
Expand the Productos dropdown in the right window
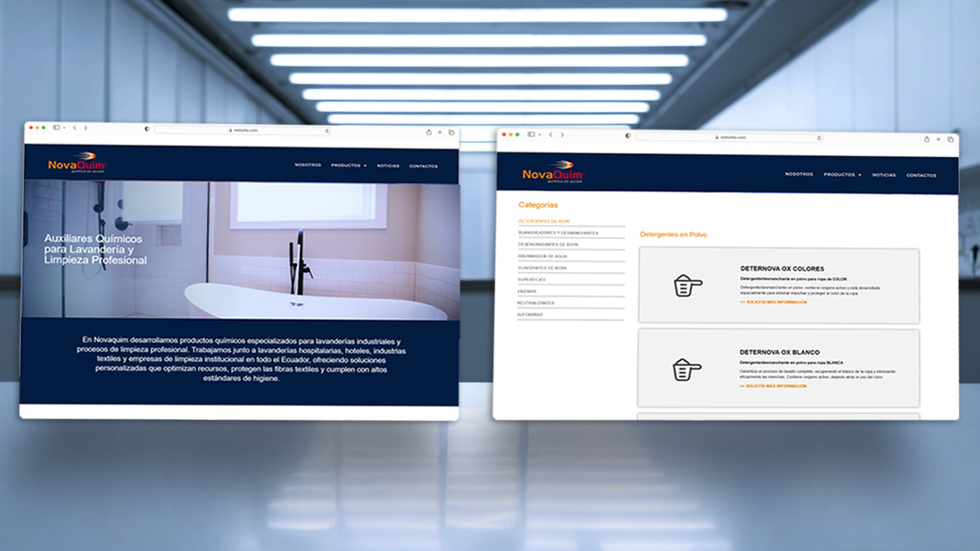tap(842, 175)
